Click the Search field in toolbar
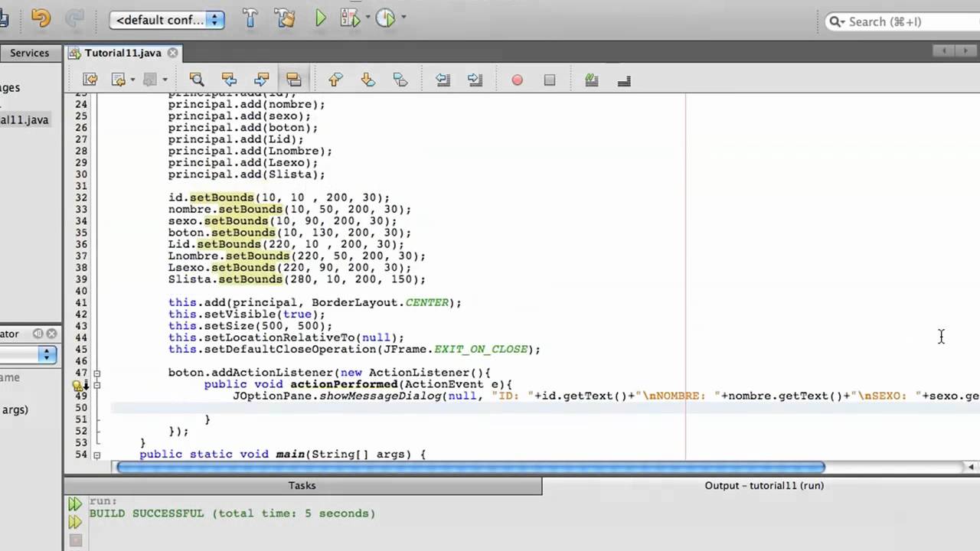Screen dimensions: 980x551 902,21
